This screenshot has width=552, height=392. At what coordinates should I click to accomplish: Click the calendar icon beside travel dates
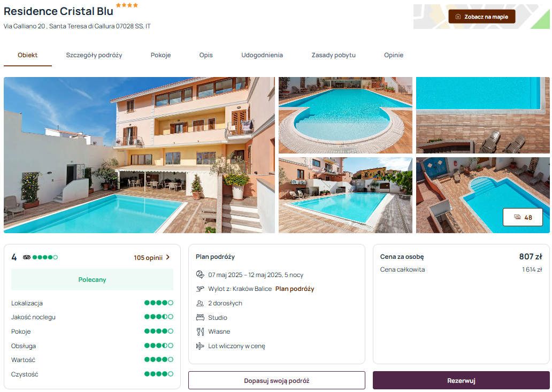click(x=200, y=274)
